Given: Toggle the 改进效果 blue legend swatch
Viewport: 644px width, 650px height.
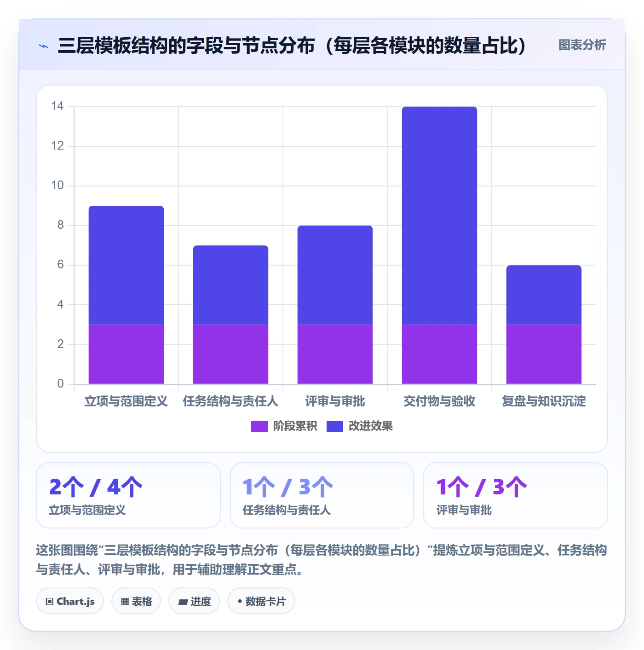Looking at the screenshot, I should [334, 426].
